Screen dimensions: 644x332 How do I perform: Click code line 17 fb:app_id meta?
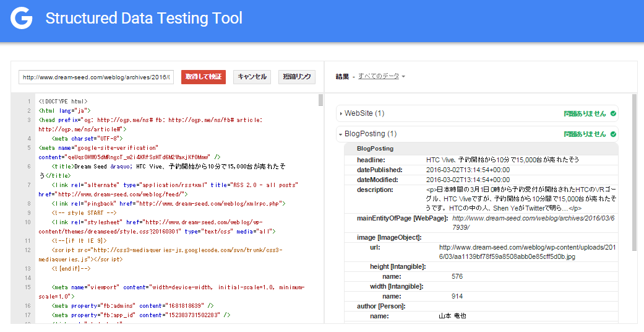tap(141, 315)
